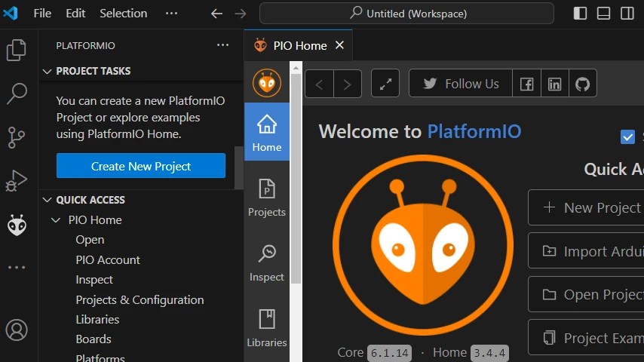Select Open under PIO Home tree
This screenshot has height=362, width=644.
pyautogui.click(x=90, y=240)
